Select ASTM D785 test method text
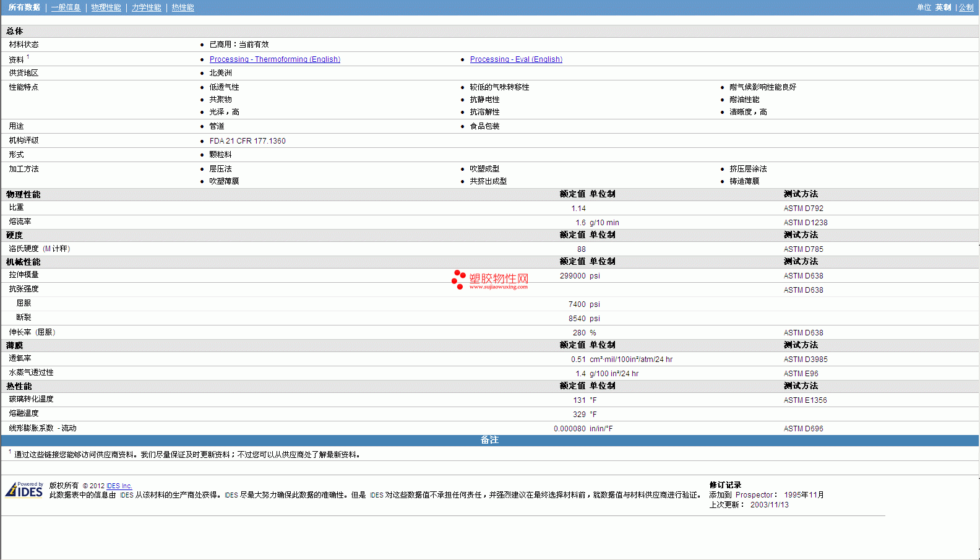This screenshot has width=980, height=560. click(x=803, y=249)
